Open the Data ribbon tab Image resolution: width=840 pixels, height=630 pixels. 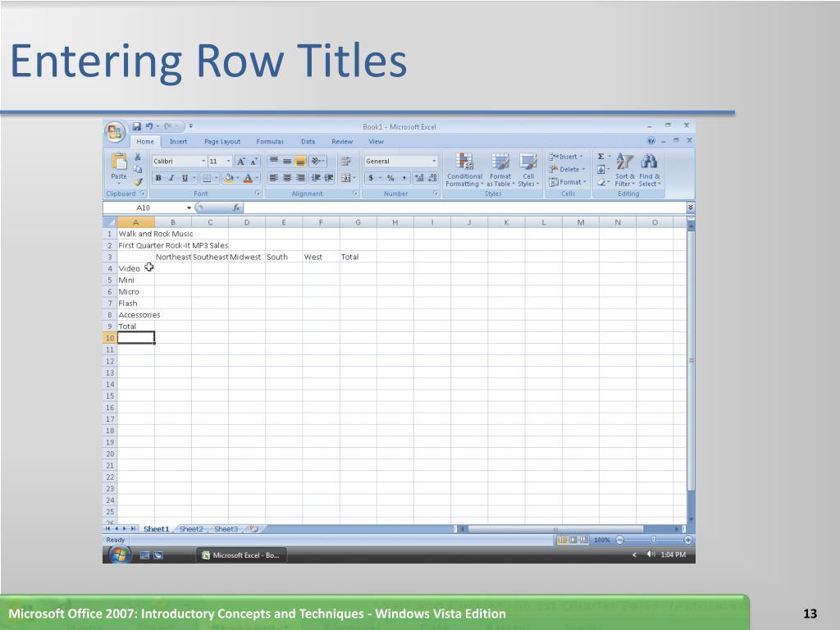coord(308,141)
